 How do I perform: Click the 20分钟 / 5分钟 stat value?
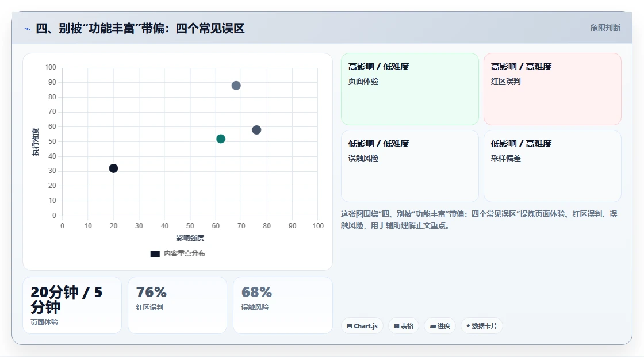(x=67, y=300)
